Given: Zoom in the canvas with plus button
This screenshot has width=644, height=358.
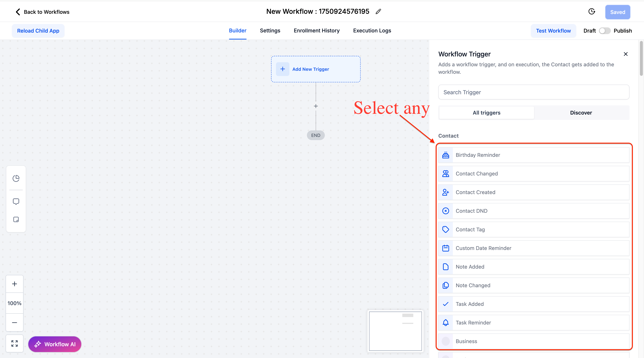Looking at the screenshot, I should (15, 284).
